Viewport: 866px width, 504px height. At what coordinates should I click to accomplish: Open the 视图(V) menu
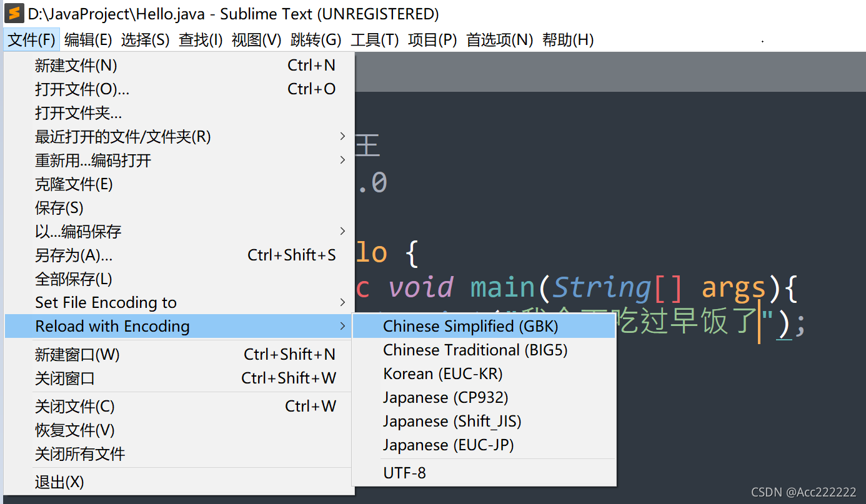tap(256, 41)
